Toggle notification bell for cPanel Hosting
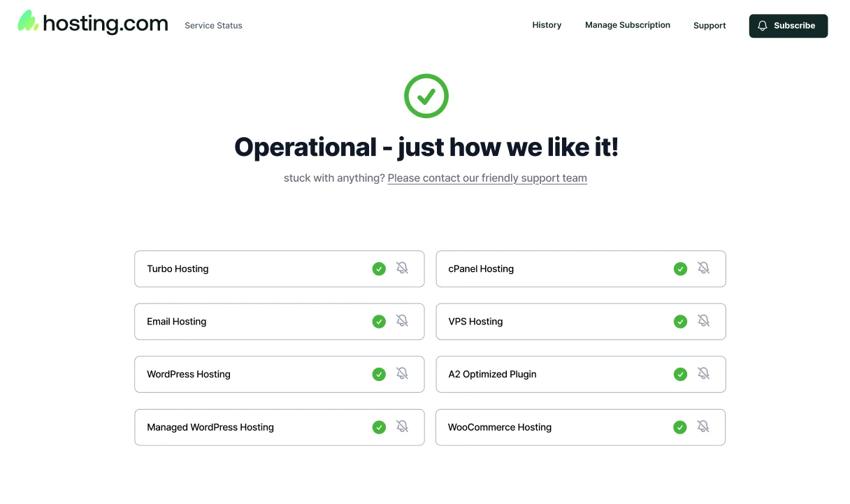The width and height of the screenshot is (850, 504). point(703,268)
